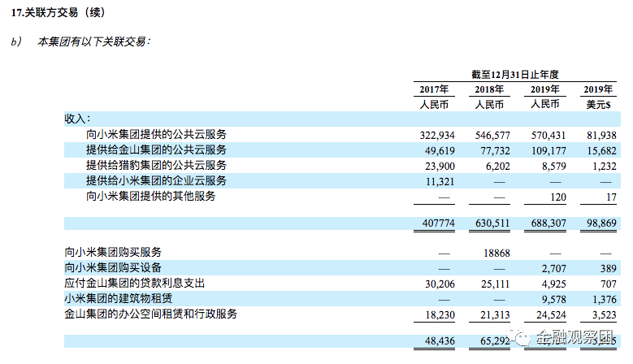633x364 pixels.
Task: Click the value 570,431
Action: pos(548,135)
